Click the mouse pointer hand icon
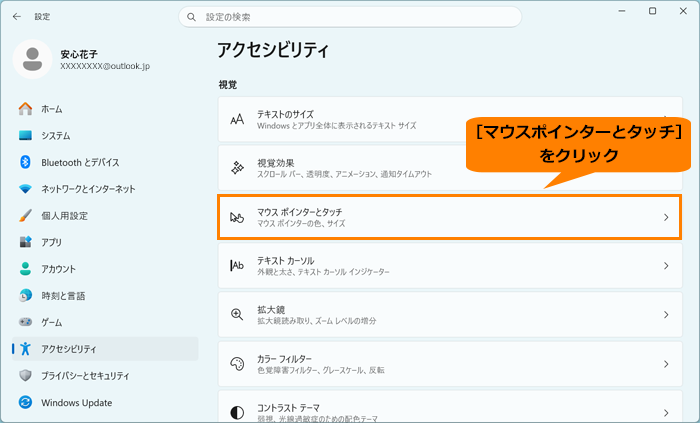The height and width of the screenshot is (423, 700). [x=237, y=217]
